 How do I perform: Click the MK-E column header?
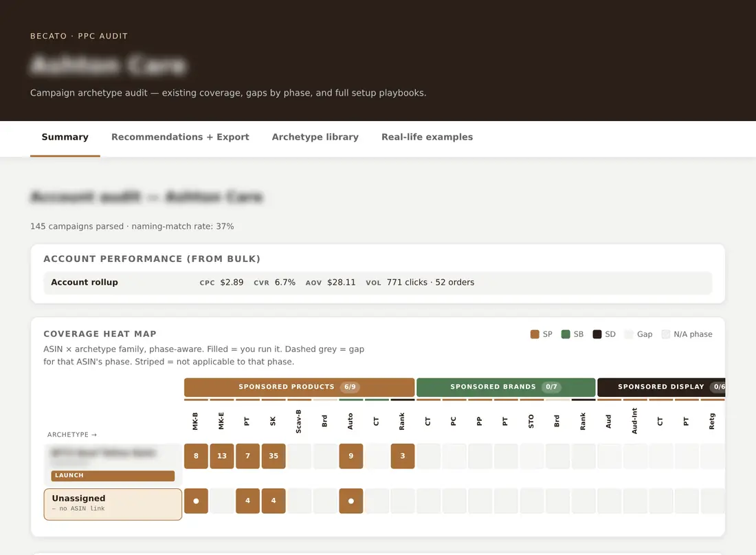pyautogui.click(x=221, y=421)
